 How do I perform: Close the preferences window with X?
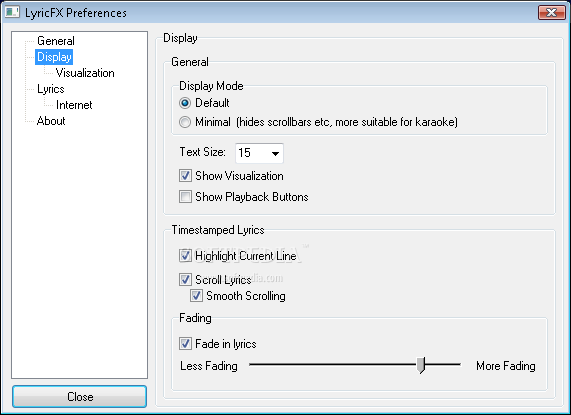[x=551, y=12]
